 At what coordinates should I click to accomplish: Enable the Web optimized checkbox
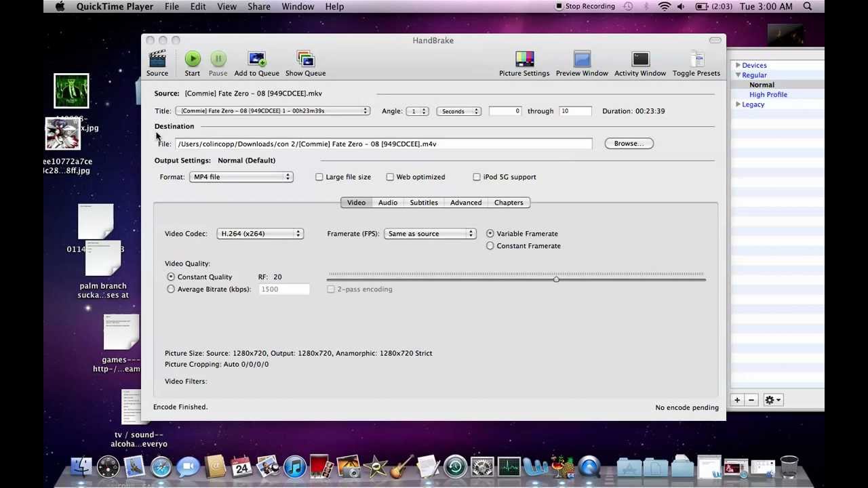tap(390, 177)
